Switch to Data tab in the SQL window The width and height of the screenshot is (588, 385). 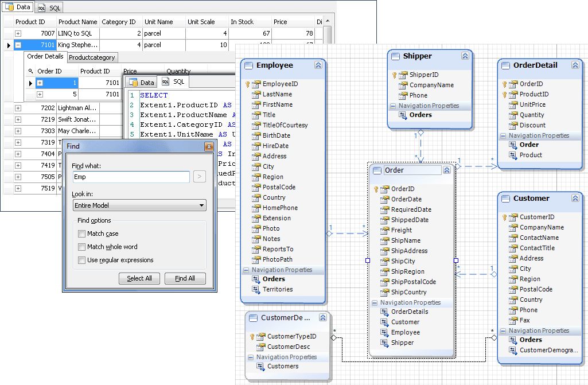tap(141, 82)
